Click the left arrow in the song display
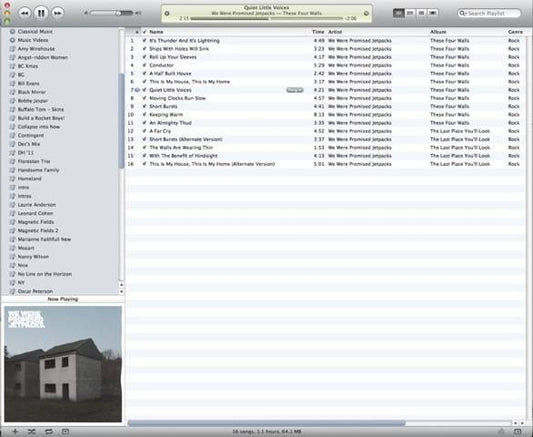Image resolution: width=533 pixels, height=437 pixels. click(x=167, y=13)
